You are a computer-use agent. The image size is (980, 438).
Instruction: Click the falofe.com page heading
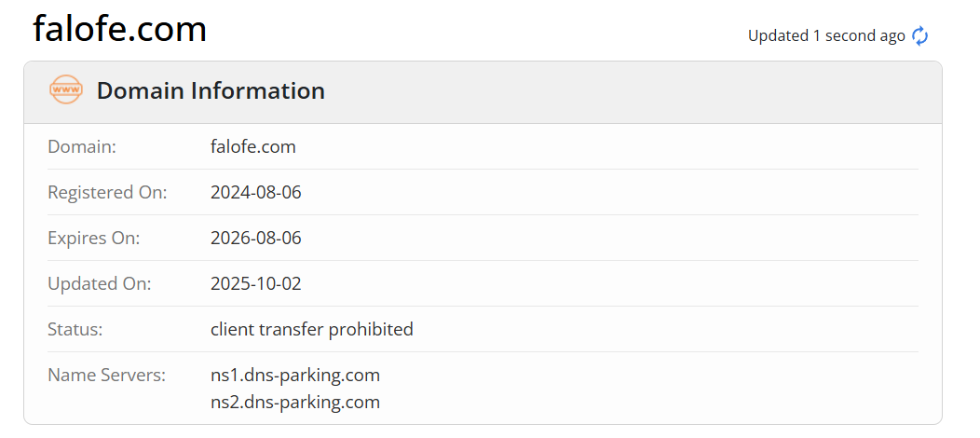click(x=119, y=29)
